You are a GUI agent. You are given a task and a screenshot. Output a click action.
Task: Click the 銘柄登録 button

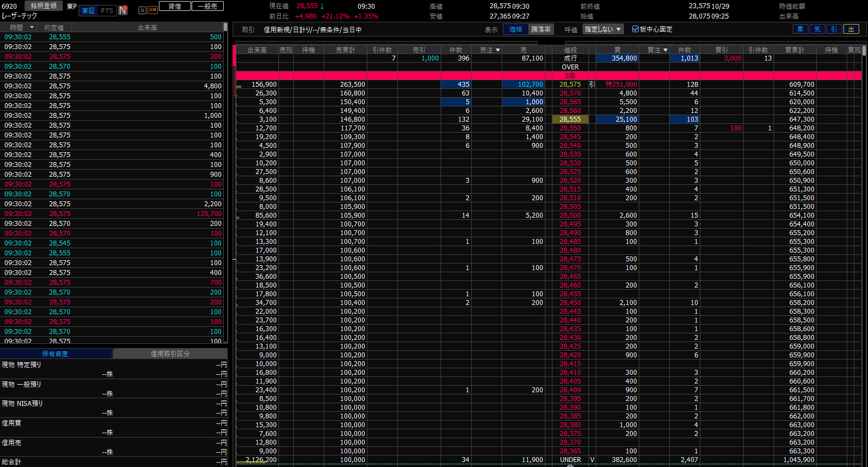point(44,6)
